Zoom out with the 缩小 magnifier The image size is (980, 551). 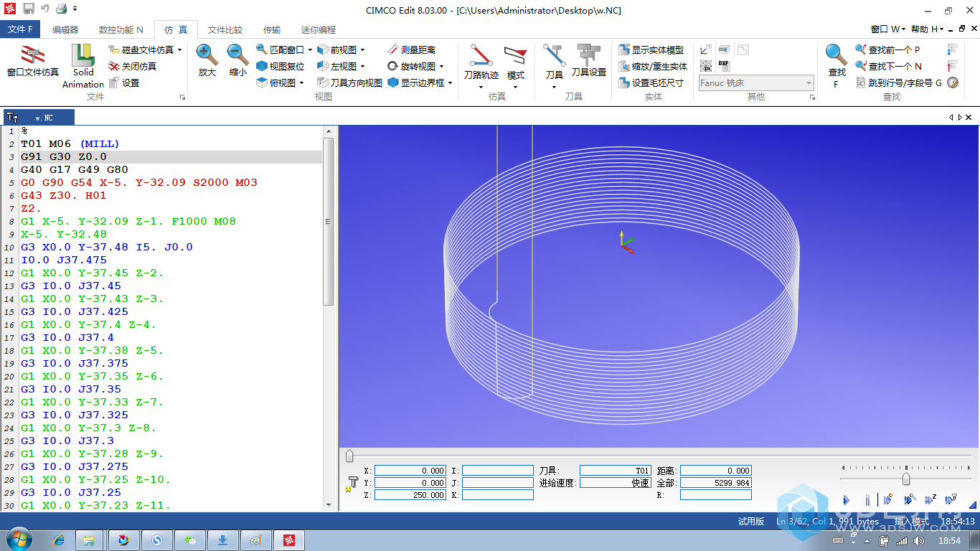(x=238, y=60)
